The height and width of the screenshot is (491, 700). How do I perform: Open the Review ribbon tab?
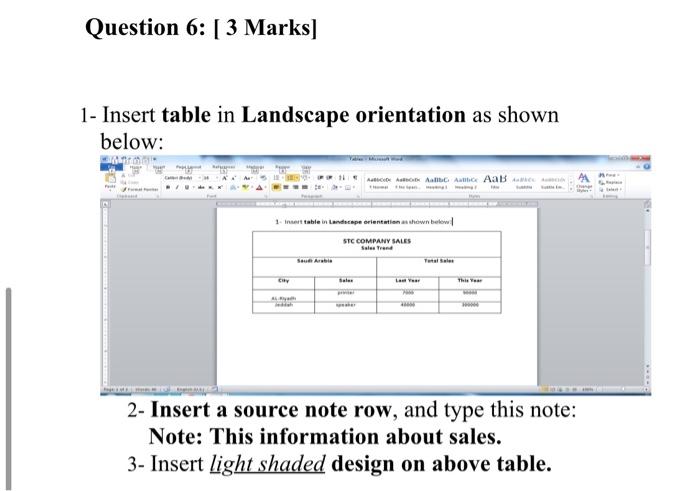(x=283, y=167)
